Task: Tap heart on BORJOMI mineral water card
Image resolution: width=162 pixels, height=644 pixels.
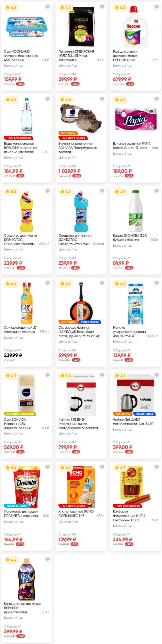Action: click(47, 99)
